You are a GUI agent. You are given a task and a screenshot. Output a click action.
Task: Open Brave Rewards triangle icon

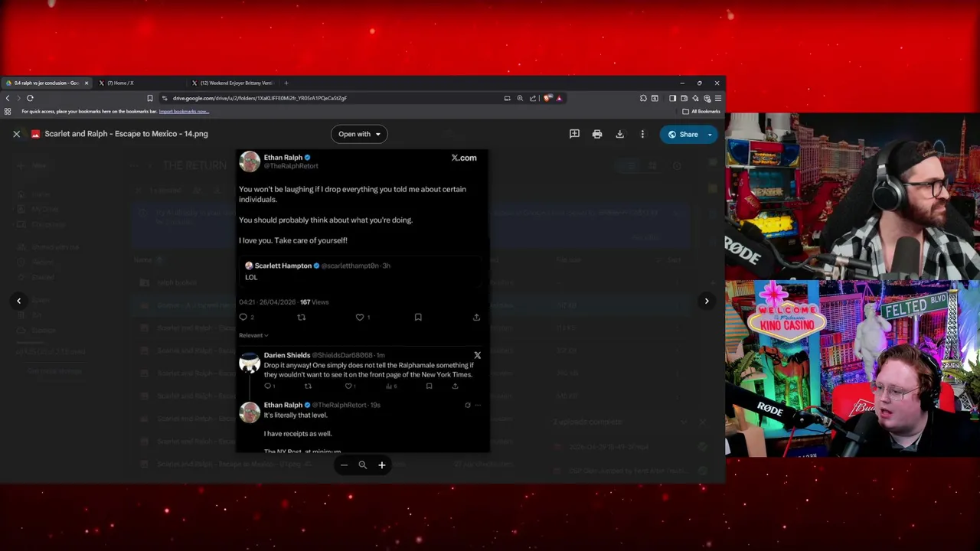(559, 98)
